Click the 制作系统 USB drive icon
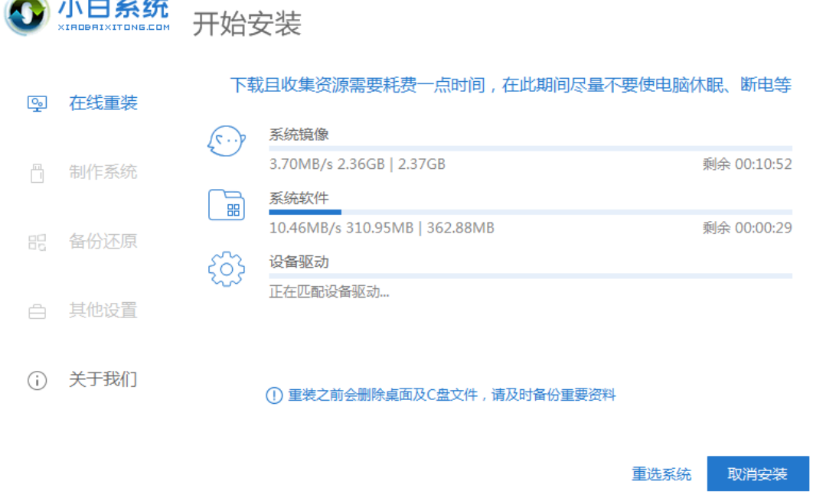The height and width of the screenshot is (504, 813). 37,173
